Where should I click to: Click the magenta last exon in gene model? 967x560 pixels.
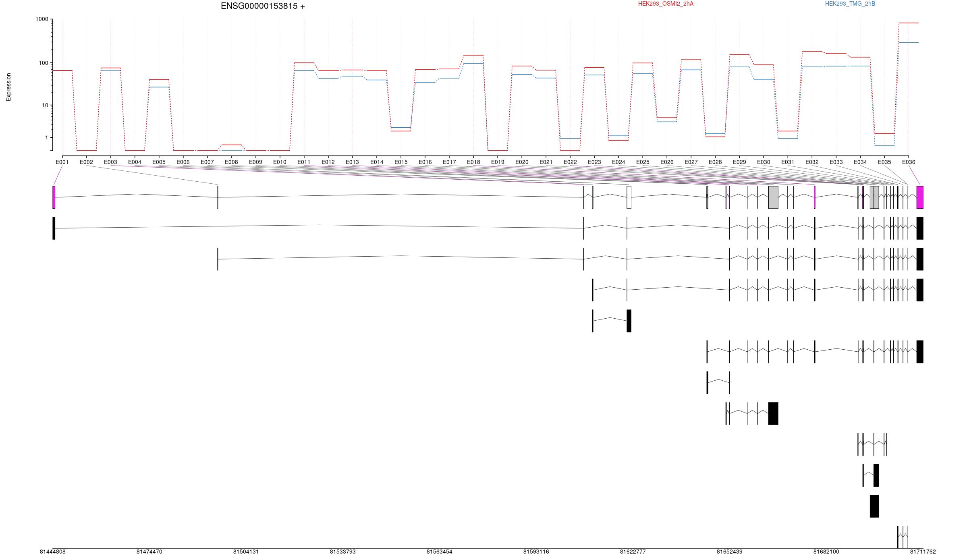pos(920,197)
